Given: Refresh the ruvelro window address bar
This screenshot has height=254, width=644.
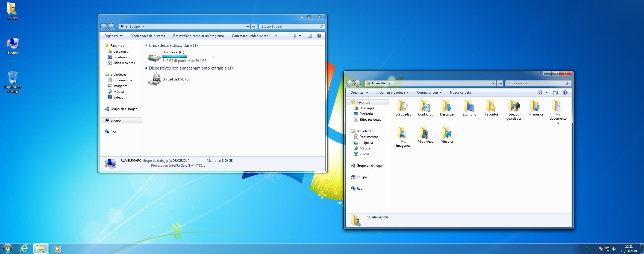Looking at the screenshot, I should click(x=500, y=83).
